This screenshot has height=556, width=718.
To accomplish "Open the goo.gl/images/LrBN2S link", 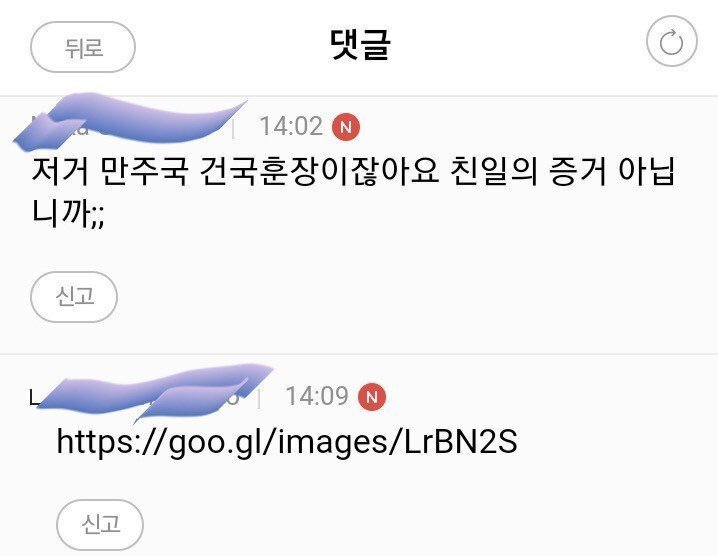I will click(287, 442).
